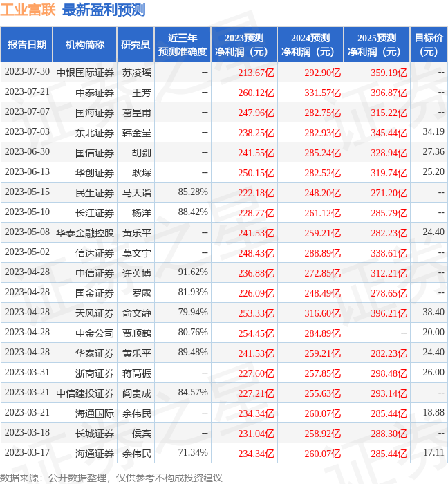Click analyst name 侯宾

[x=142, y=434]
